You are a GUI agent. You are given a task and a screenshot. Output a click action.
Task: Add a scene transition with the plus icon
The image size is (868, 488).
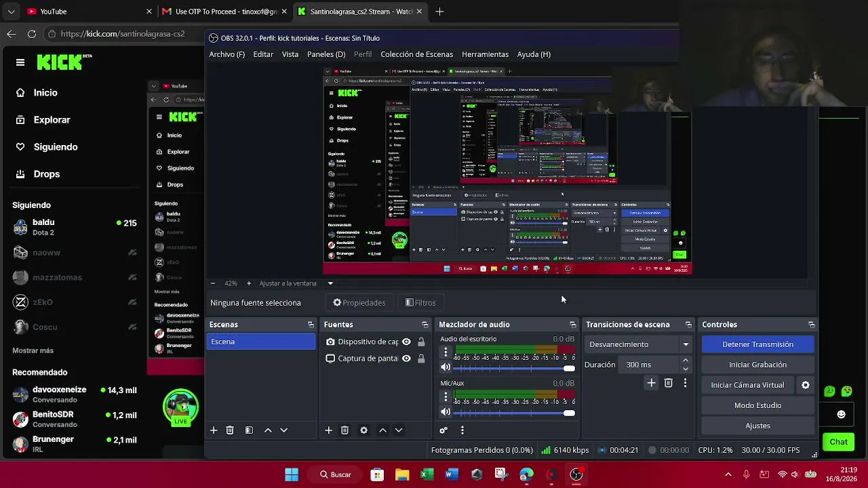point(651,383)
